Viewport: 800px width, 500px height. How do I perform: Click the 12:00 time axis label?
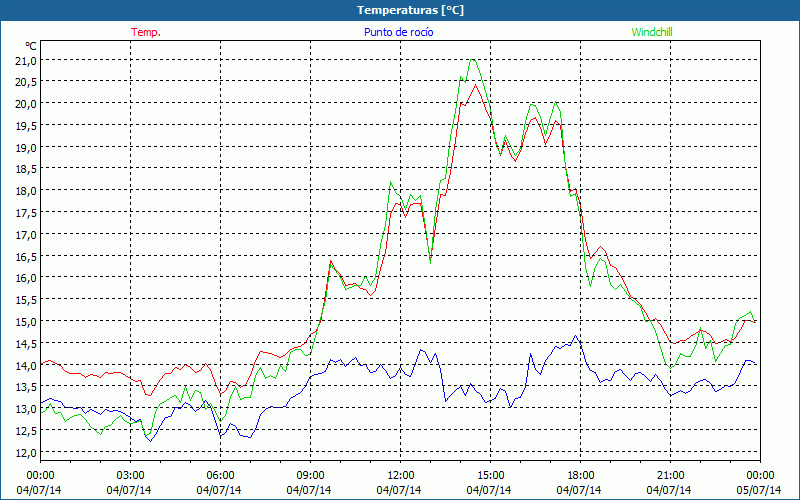(401, 475)
